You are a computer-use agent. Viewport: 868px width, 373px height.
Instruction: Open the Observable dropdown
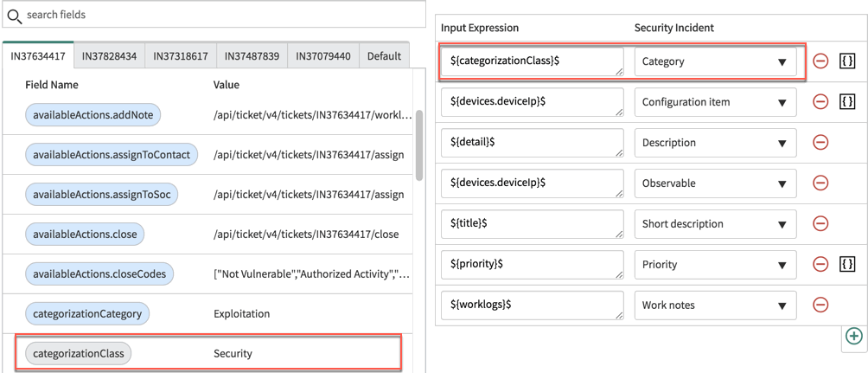click(x=715, y=183)
